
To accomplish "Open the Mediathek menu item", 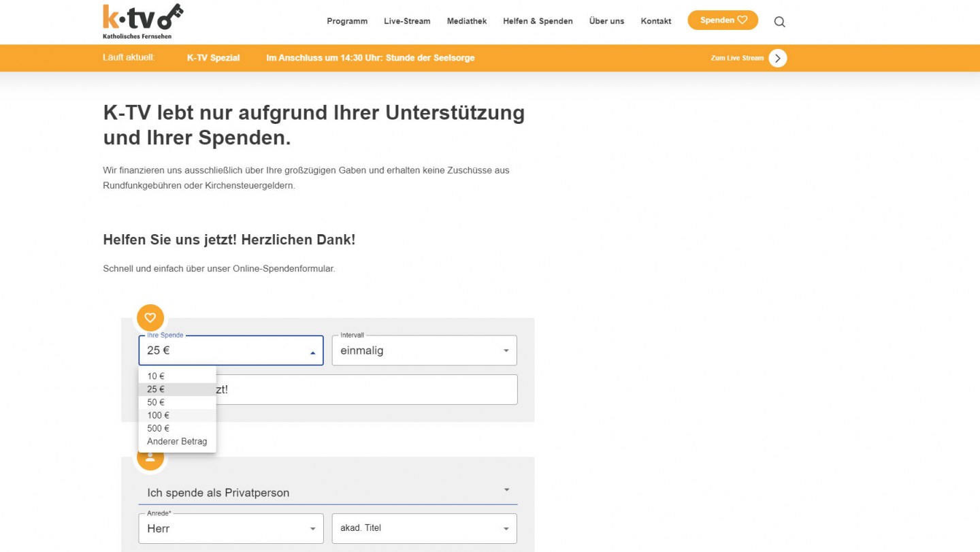I will click(467, 21).
